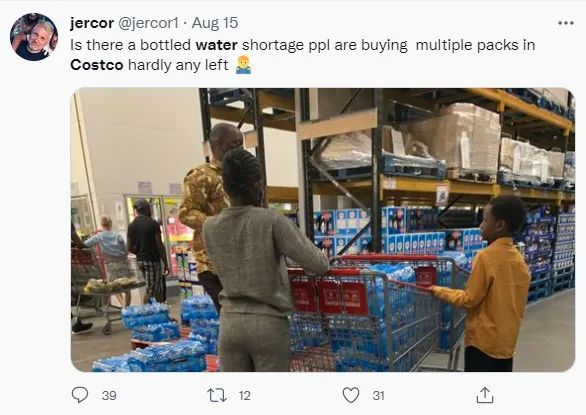Open the share upload arrow icon
Image resolution: width=586 pixels, height=415 pixels.
pyautogui.click(x=485, y=395)
